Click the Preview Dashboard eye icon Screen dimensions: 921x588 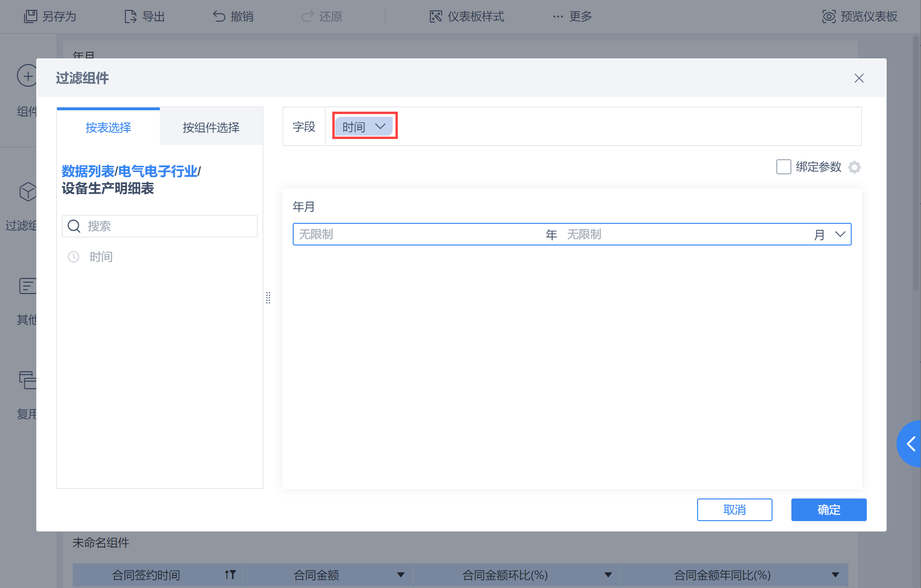point(829,16)
